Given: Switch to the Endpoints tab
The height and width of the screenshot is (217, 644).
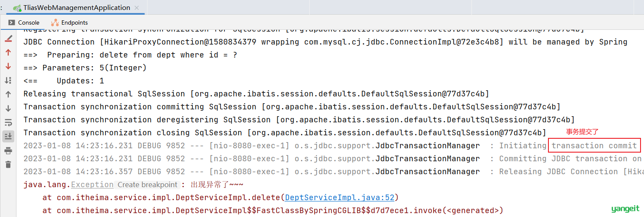Looking at the screenshot, I should point(70,22).
